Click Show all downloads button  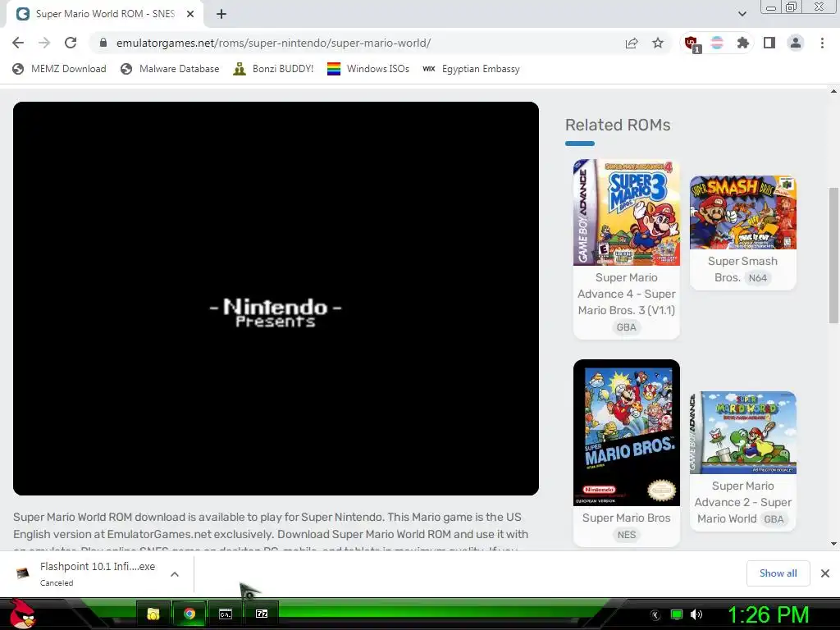pos(778,573)
